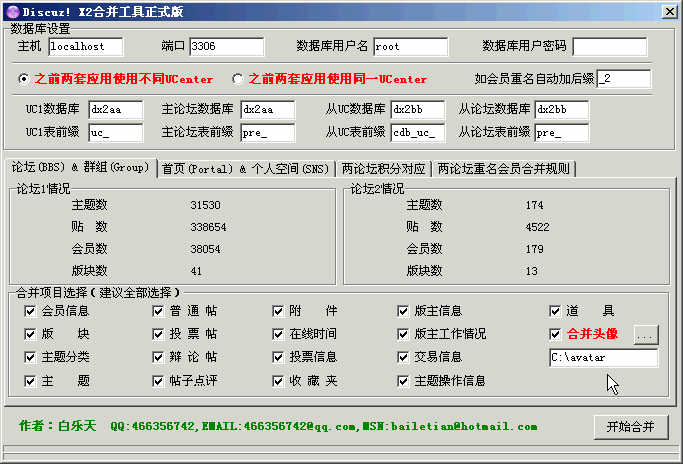Click the QQ and email contact line

[324, 427]
